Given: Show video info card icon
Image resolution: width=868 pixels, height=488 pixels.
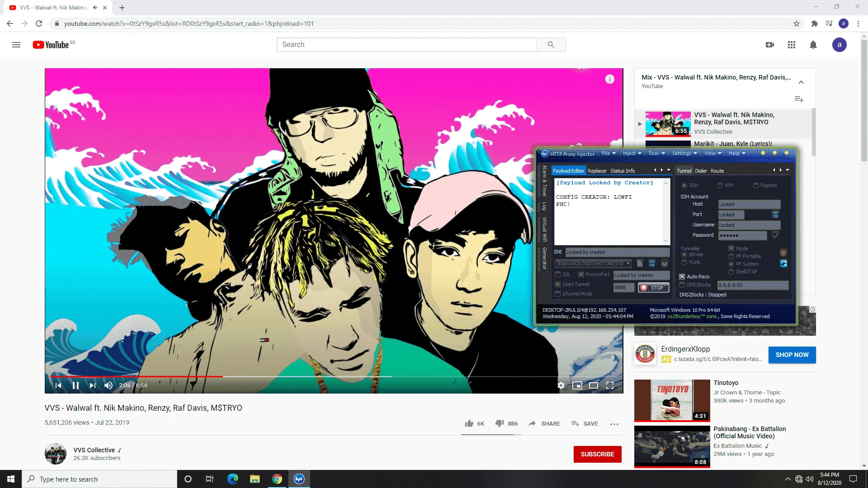Looking at the screenshot, I should tap(610, 80).
